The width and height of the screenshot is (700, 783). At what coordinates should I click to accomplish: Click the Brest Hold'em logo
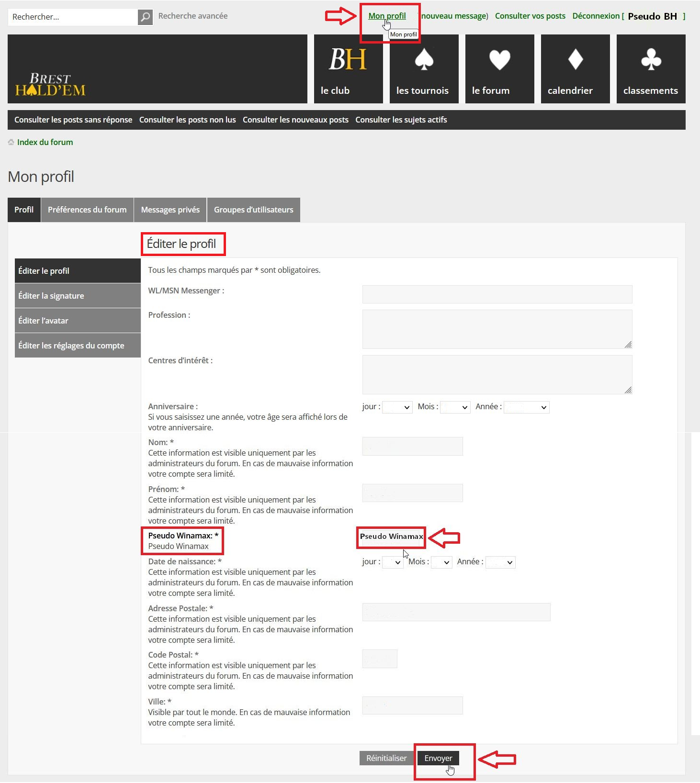[x=50, y=85]
